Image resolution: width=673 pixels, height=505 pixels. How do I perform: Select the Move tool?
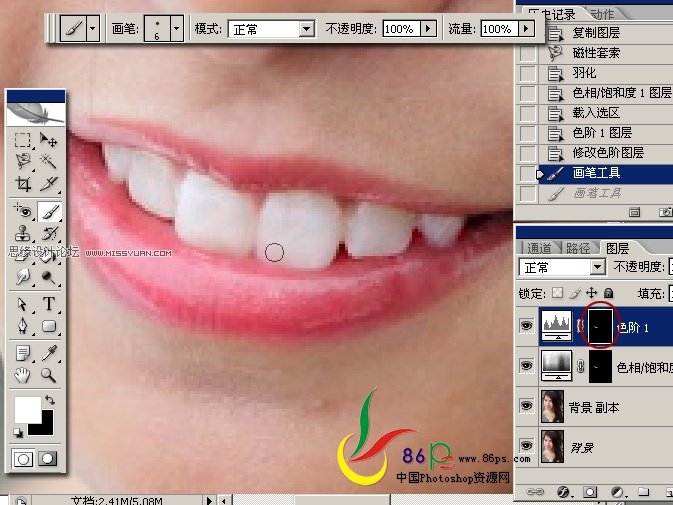49,139
